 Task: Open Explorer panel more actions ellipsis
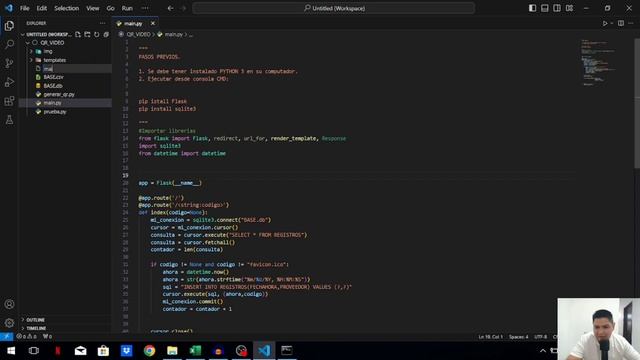[102, 23]
